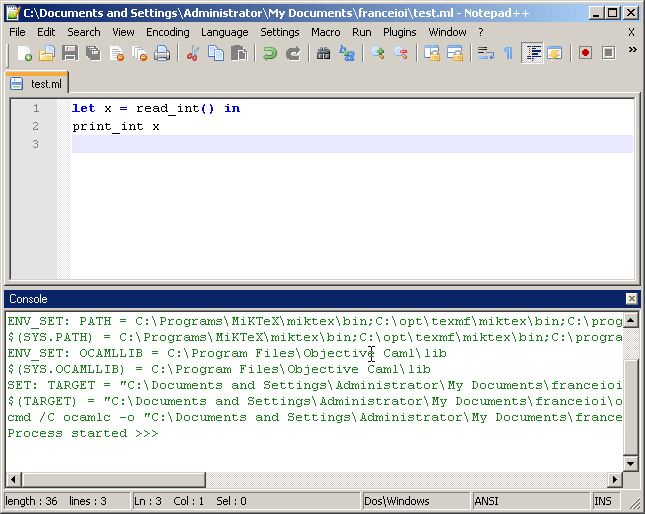Stop macro recording with the square icon

[608, 53]
